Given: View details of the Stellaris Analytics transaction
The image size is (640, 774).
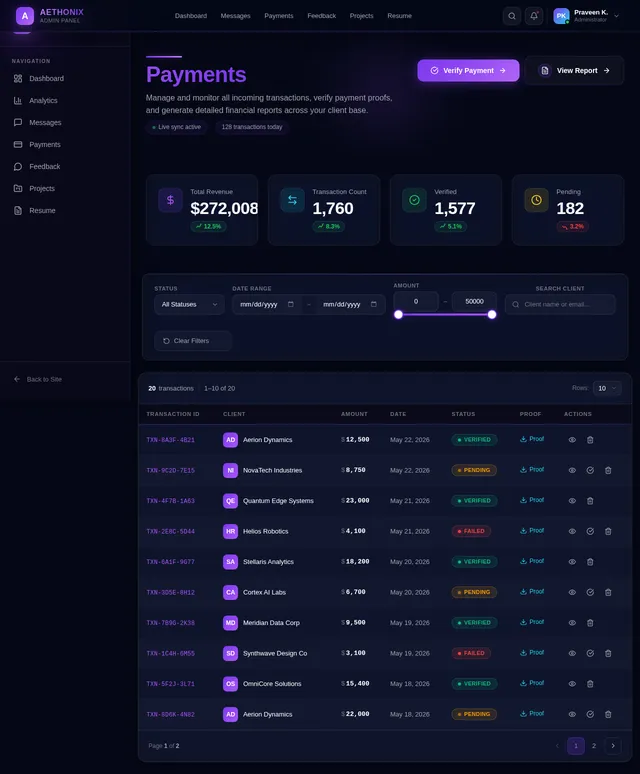Looking at the screenshot, I should (572, 562).
